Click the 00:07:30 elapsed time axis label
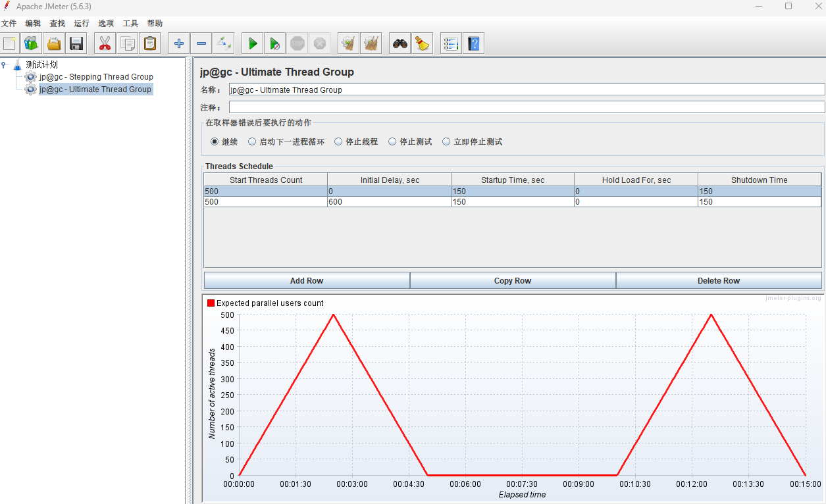826x504 pixels. tap(522, 484)
